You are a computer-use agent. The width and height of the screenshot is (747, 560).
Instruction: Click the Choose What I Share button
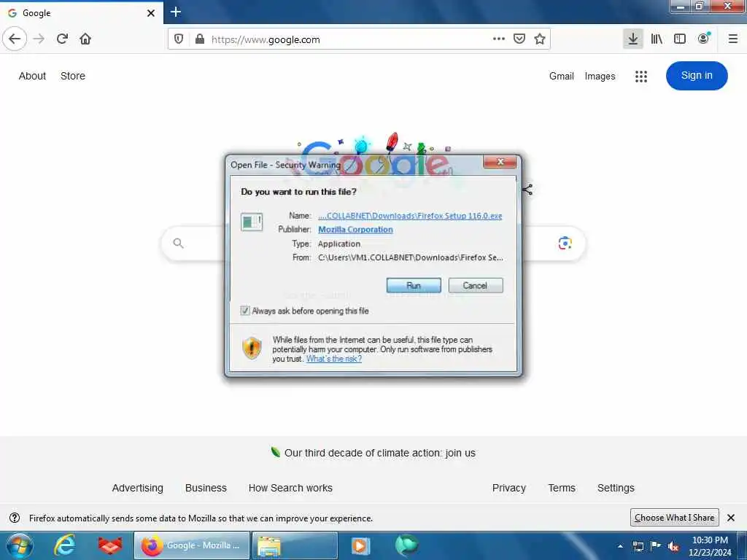pyautogui.click(x=674, y=518)
